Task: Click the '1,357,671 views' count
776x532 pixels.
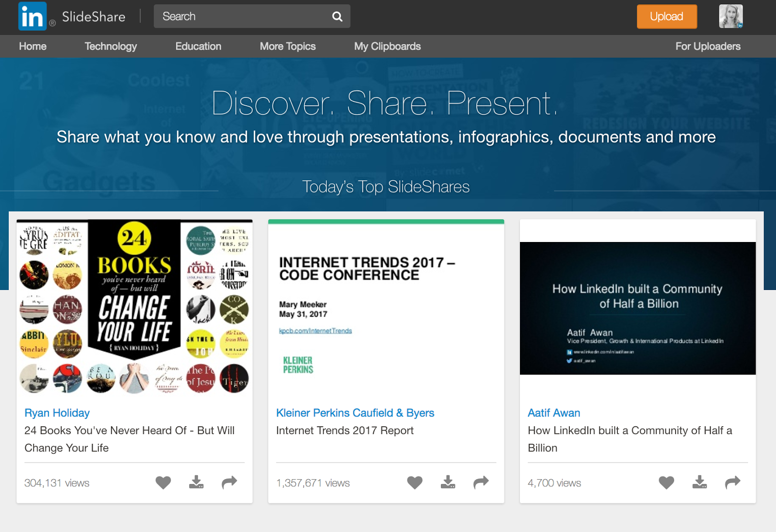Action: [x=313, y=483]
